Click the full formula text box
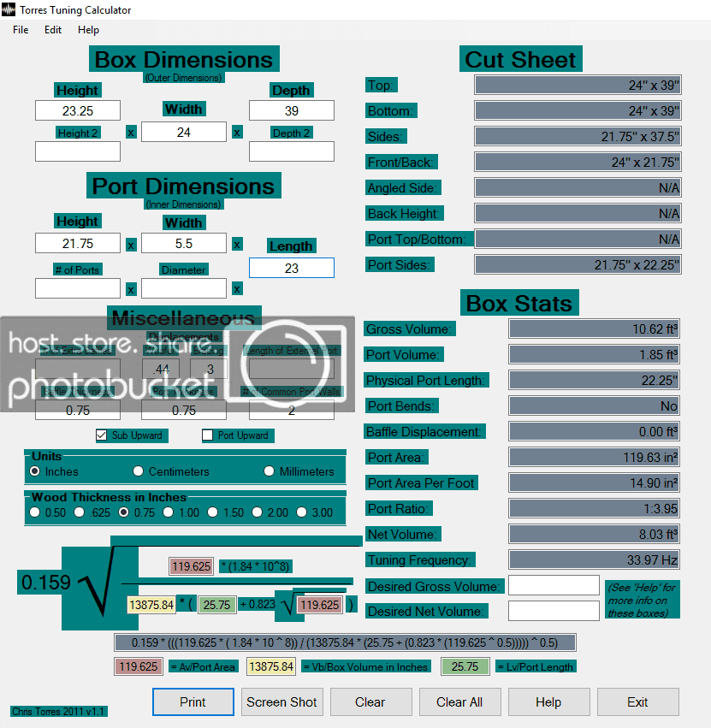The height and width of the screenshot is (728, 711). (x=345, y=642)
